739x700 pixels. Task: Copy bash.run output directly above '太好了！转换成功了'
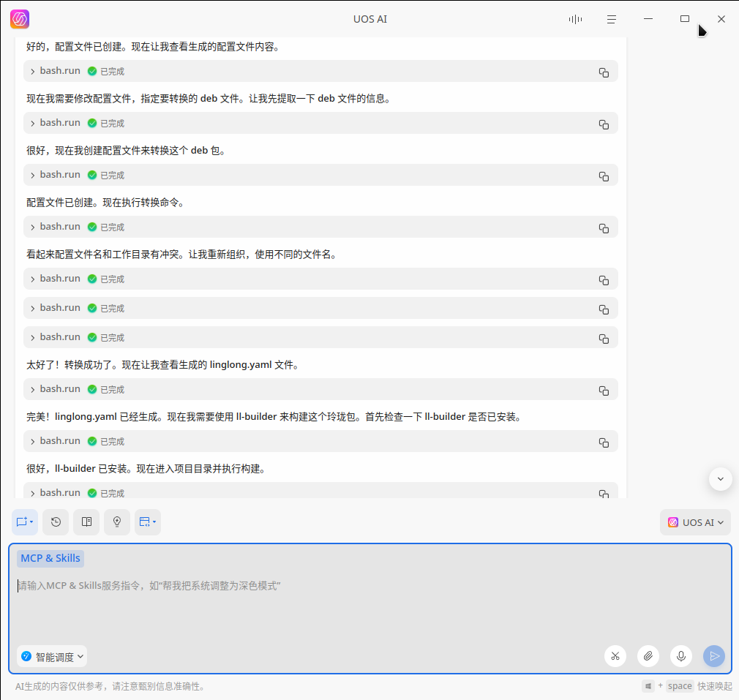pos(604,338)
